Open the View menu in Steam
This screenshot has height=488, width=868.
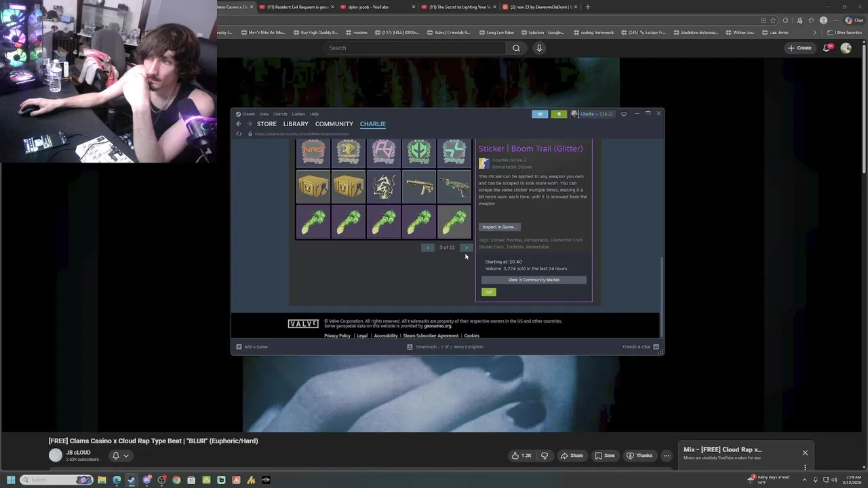(264, 114)
